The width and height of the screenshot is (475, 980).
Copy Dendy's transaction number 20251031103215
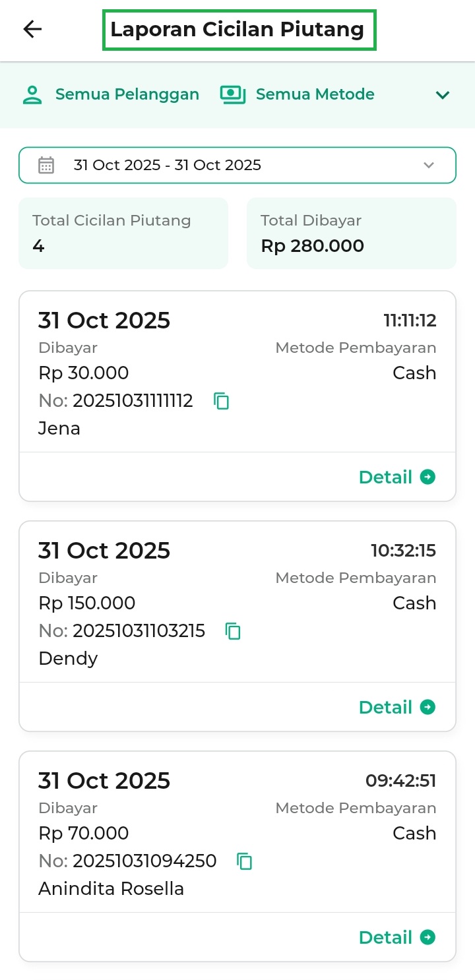coord(233,631)
